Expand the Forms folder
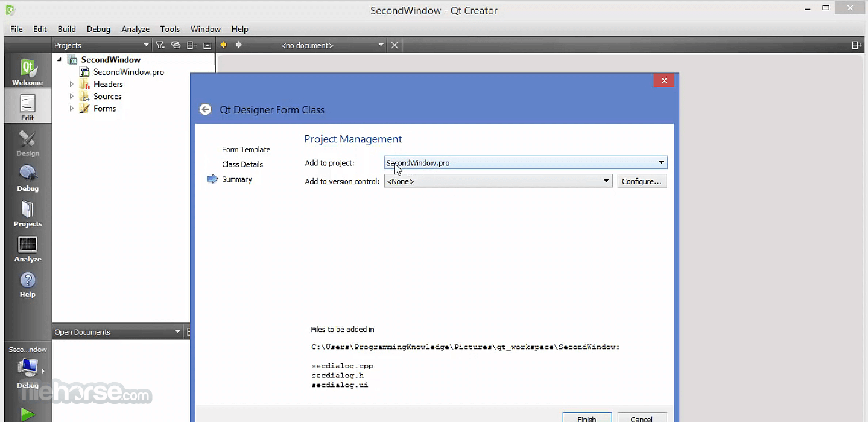868x422 pixels. pyautogui.click(x=71, y=109)
